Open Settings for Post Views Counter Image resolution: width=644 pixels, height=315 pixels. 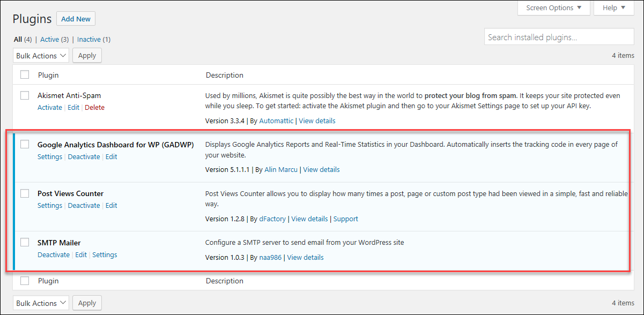coord(50,205)
